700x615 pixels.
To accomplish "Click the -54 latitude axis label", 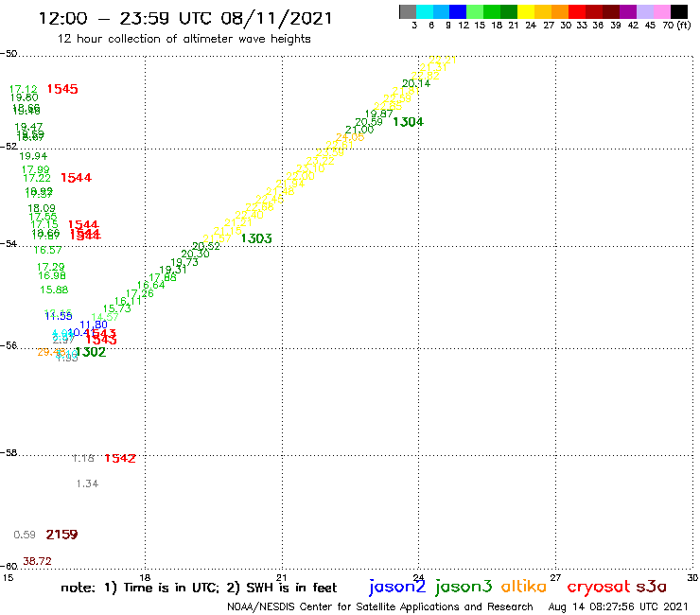I will pos(9,244).
